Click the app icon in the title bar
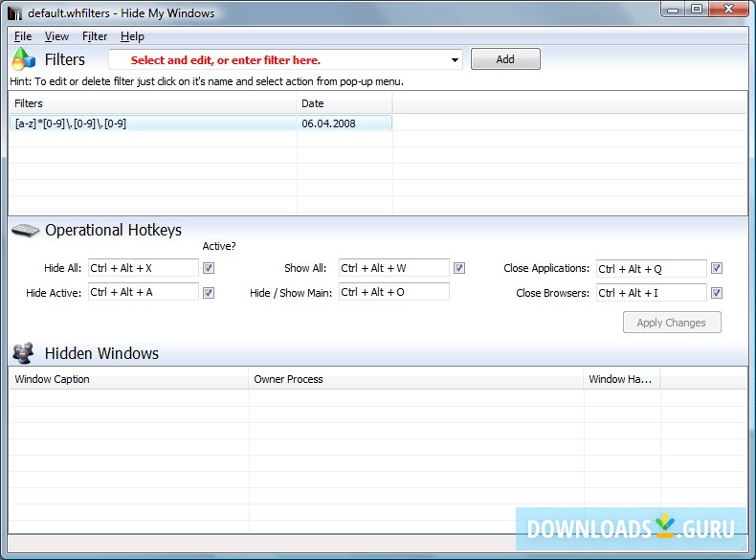The height and width of the screenshot is (560, 756). tap(15, 13)
